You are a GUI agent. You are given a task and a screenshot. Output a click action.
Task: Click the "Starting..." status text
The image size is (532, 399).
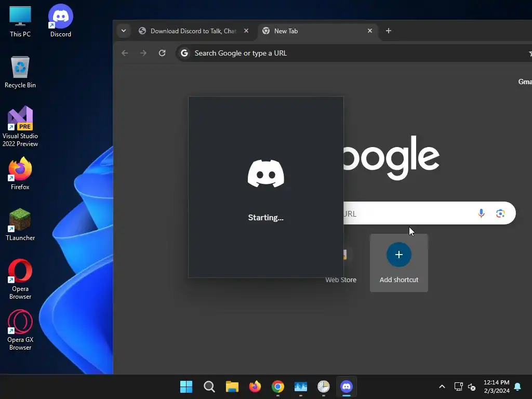click(x=265, y=218)
